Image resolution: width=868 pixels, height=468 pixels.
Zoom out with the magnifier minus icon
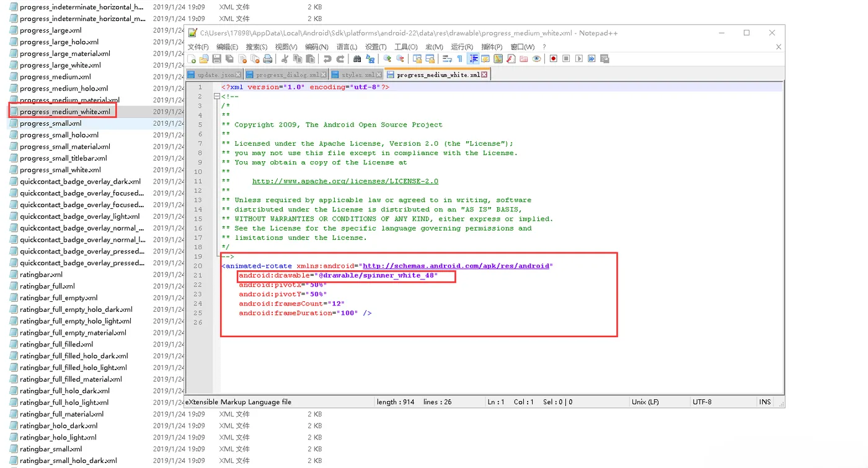tap(400, 59)
